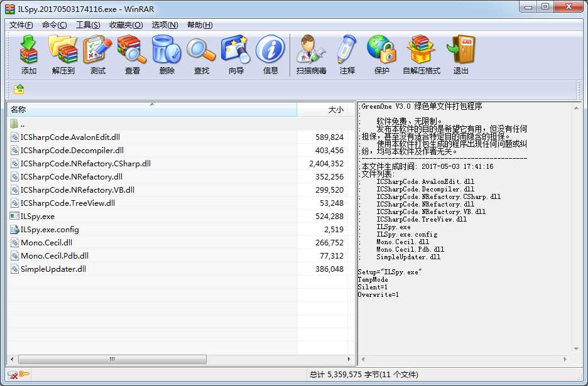Screen dimensions: 588x386
Task: Click the size value 2,519
Action: click(x=334, y=229)
